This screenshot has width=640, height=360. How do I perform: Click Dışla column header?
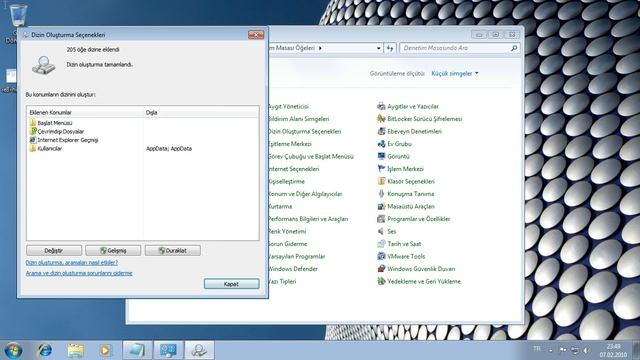pos(201,112)
